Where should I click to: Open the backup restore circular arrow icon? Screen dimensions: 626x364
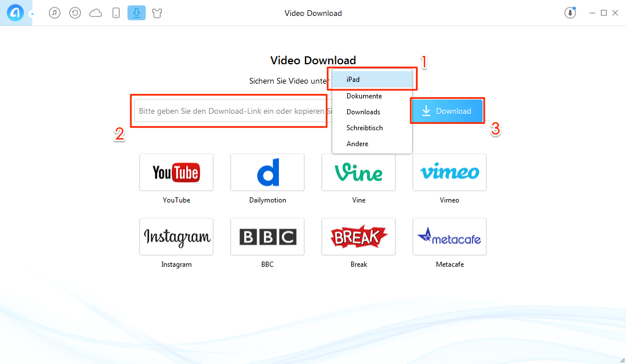(x=75, y=13)
